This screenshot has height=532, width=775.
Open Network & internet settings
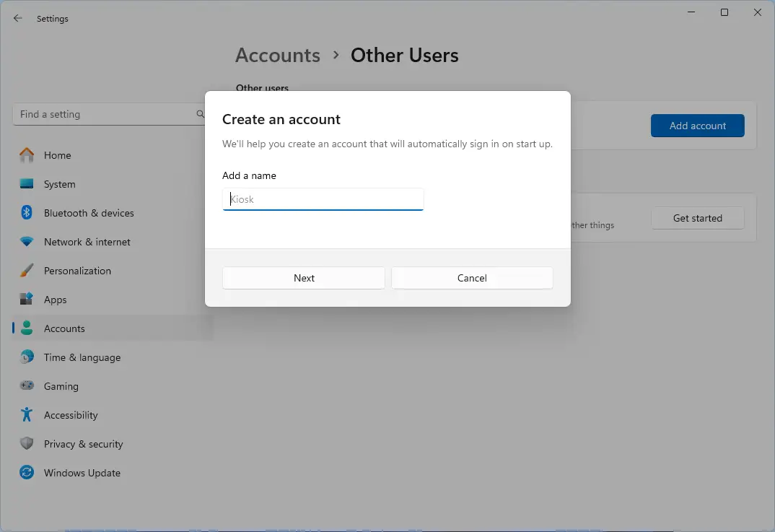click(113, 242)
